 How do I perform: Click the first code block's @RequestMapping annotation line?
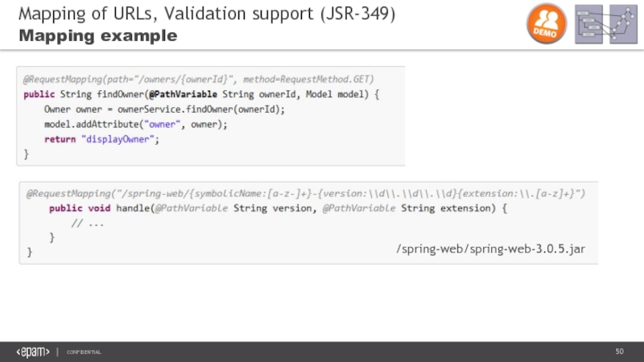coord(198,79)
